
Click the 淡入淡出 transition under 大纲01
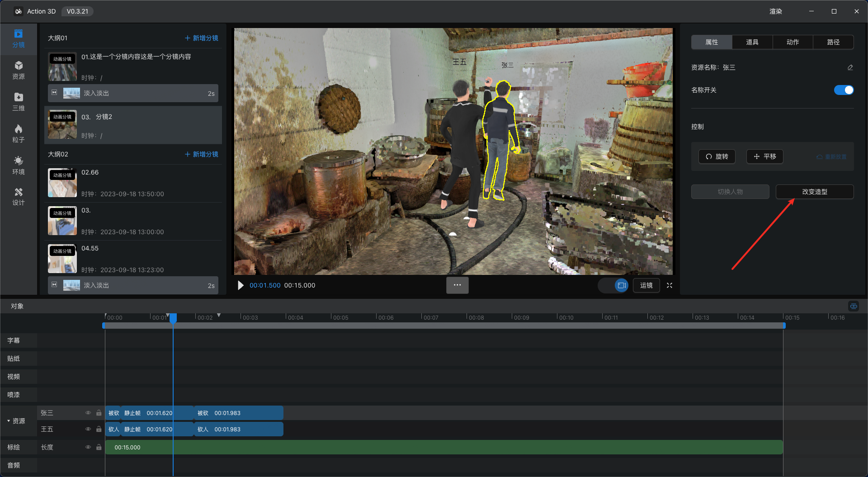[133, 93]
